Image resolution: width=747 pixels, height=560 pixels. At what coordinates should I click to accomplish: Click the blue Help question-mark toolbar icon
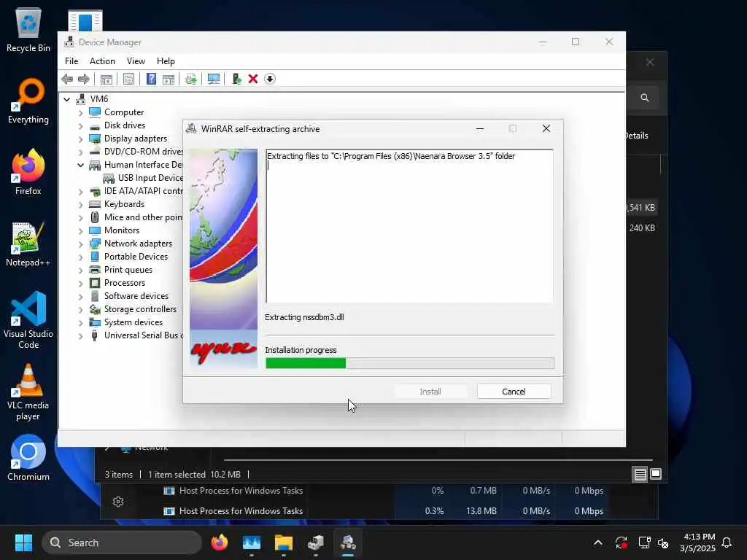point(151,79)
